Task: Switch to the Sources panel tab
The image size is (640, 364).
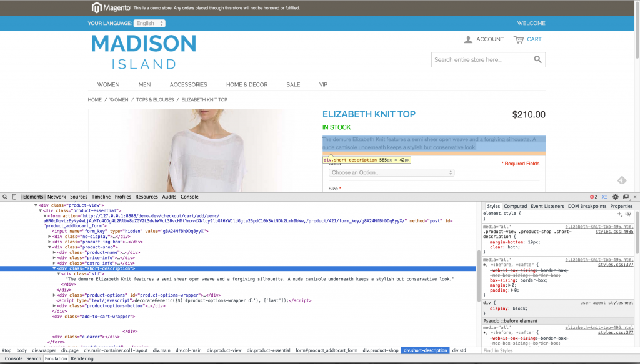Action: pyautogui.click(x=79, y=197)
